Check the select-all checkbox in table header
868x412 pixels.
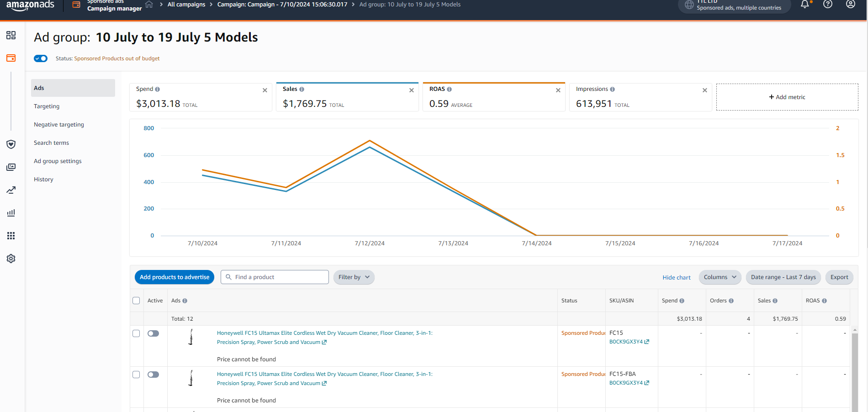point(136,301)
